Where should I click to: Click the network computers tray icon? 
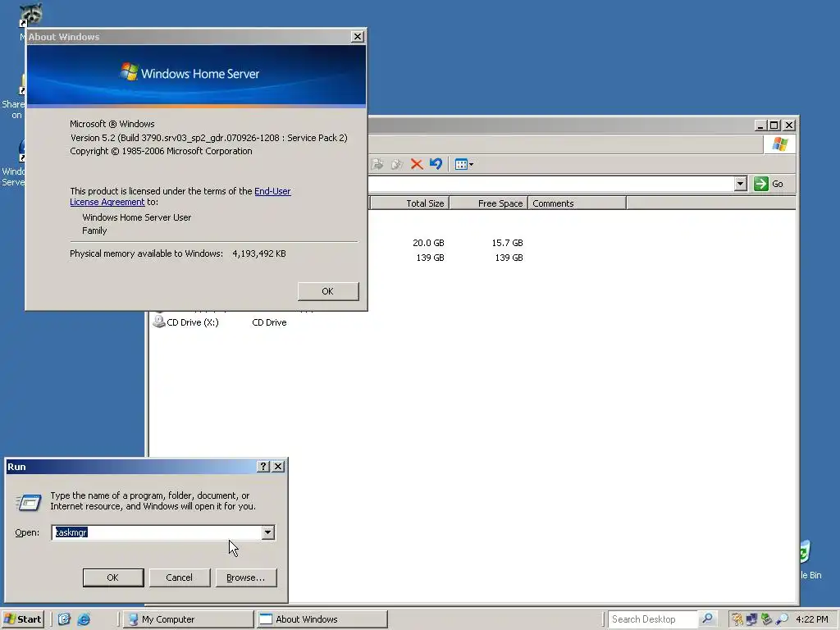751,619
